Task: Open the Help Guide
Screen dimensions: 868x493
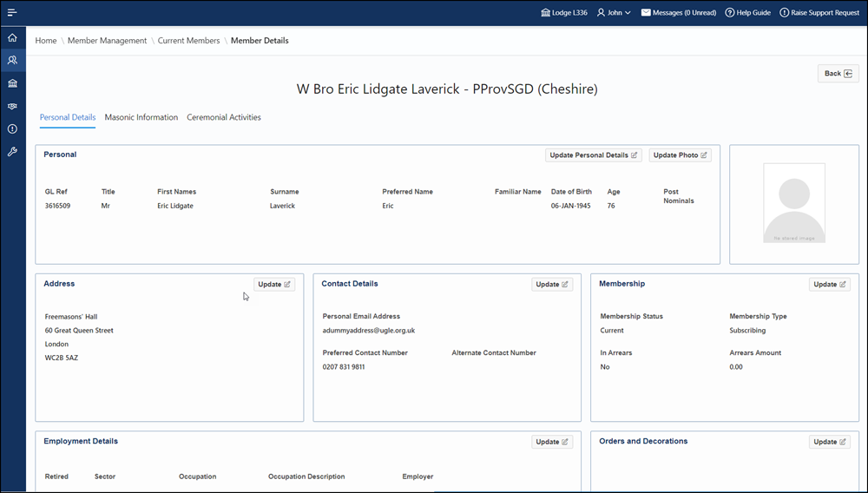Action: [x=747, y=13]
